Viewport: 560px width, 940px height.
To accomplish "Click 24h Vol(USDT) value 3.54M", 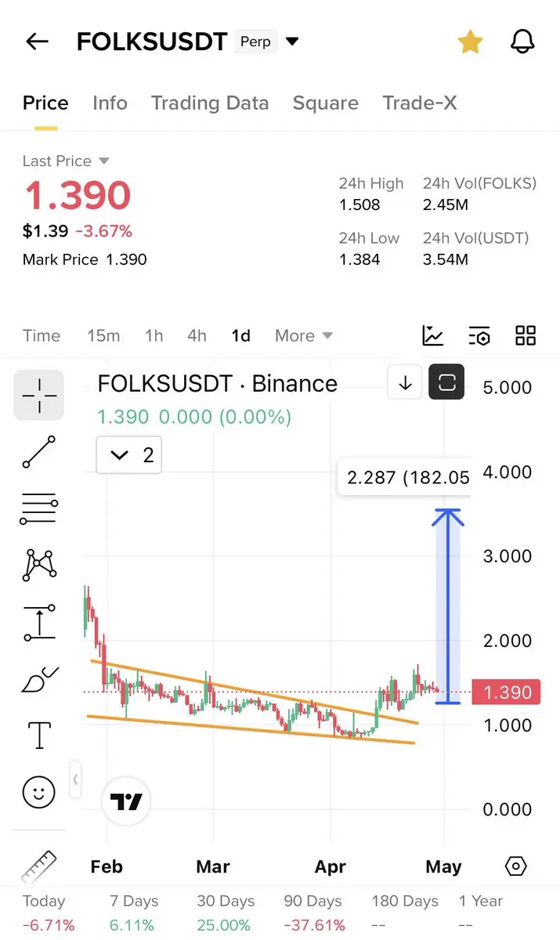I will pos(446,259).
